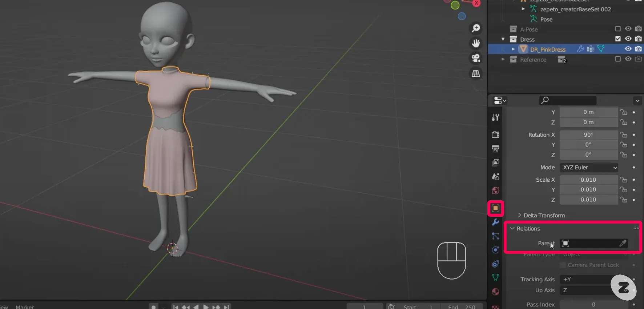Click the Parent object field
Image resolution: width=644 pixels, height=309 pixels.
(594, 243)
